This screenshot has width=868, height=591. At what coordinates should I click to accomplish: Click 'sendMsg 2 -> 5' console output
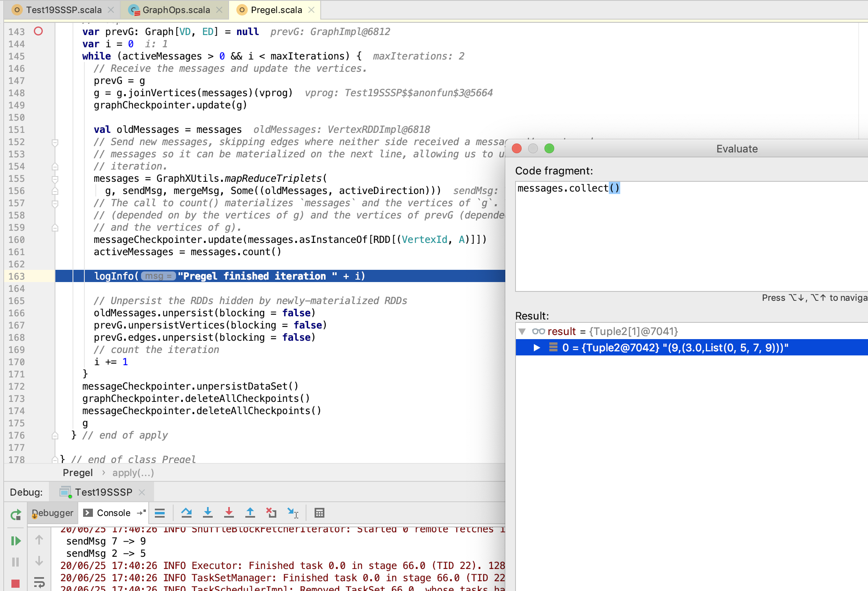point(106,553)
